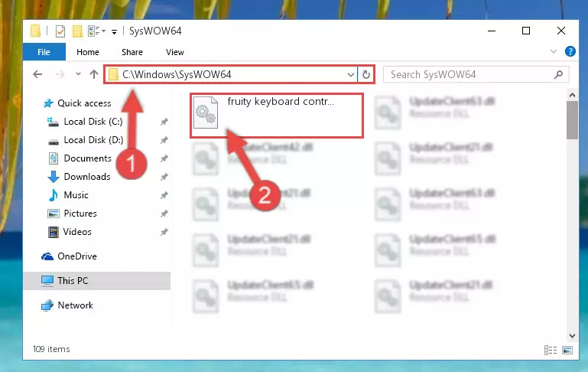Click the magnifier search icon
Viewport: 588px width, 372px height.
(558, 75)
